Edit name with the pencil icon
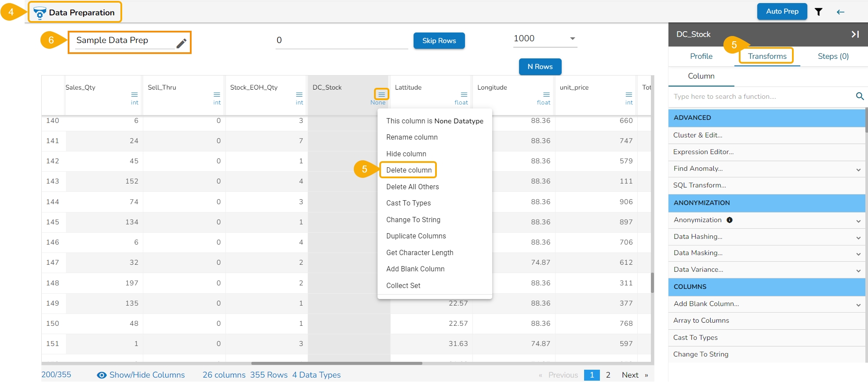 pyautogui.click(x=181, y=43)
